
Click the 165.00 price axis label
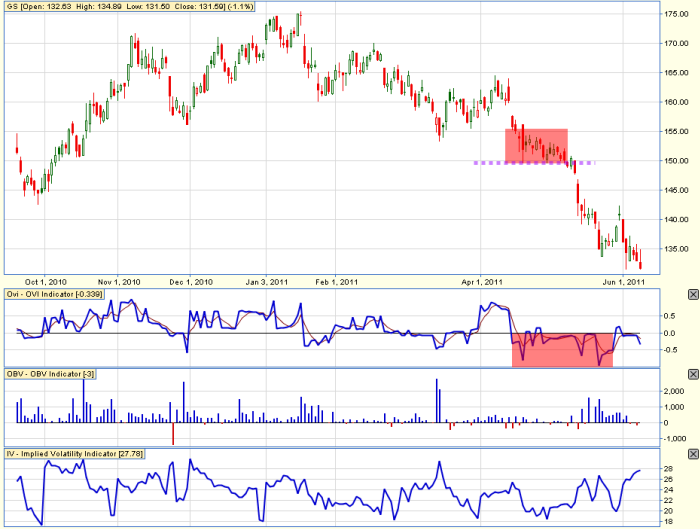[676, 73]
